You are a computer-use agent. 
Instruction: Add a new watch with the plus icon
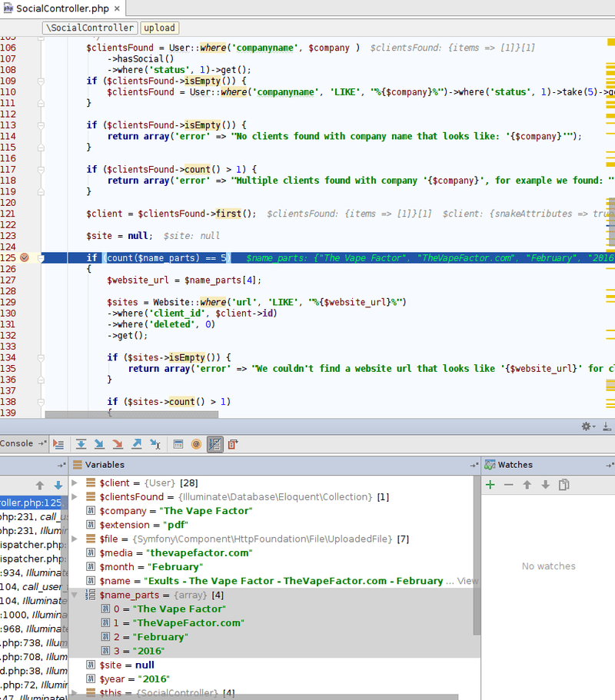[x=490, y=485]
